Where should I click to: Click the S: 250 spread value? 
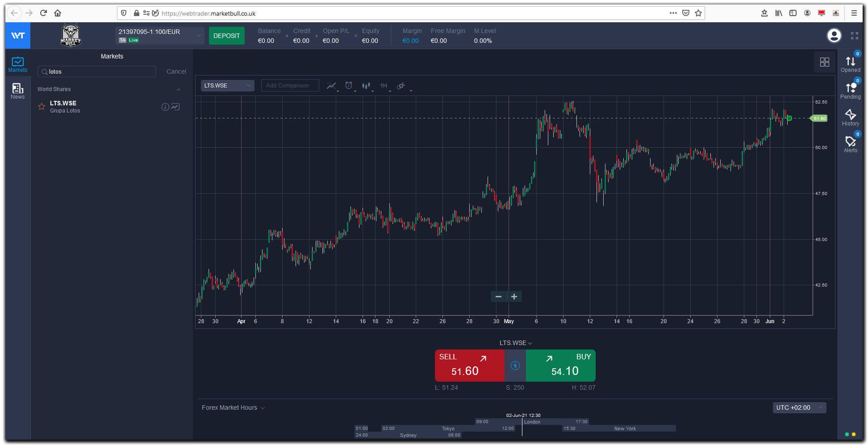[x=515, y=387]
